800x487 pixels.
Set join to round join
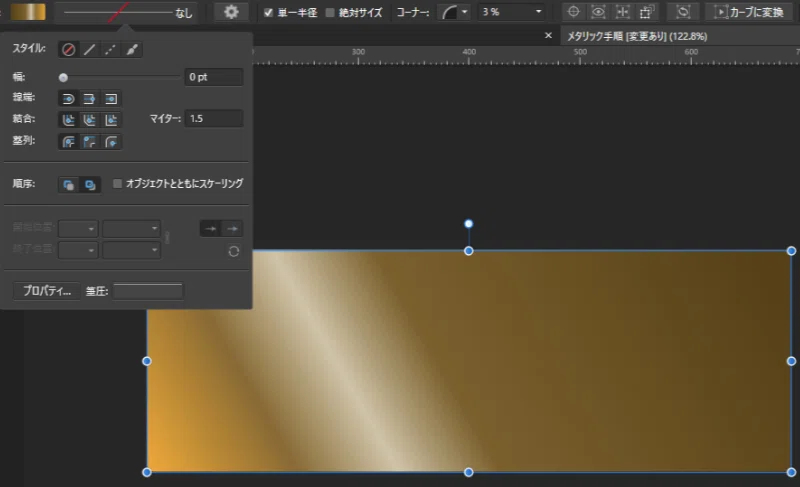click(x=68, y=120)
